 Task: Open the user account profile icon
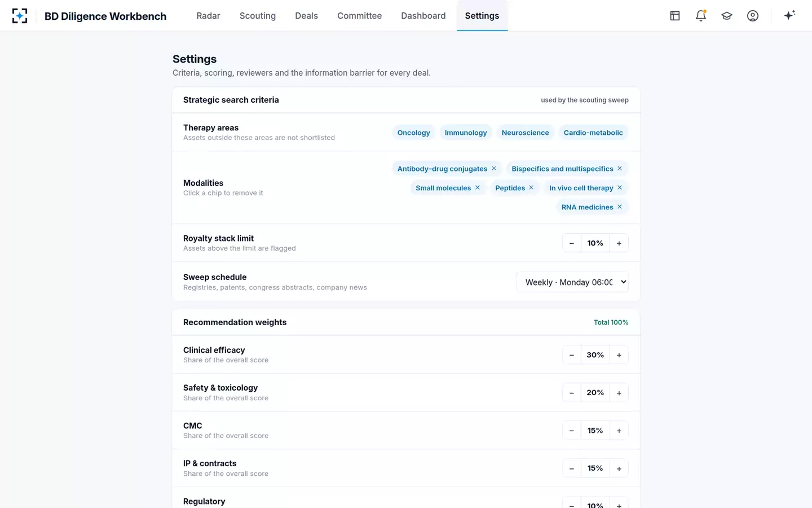click(753, 16)
